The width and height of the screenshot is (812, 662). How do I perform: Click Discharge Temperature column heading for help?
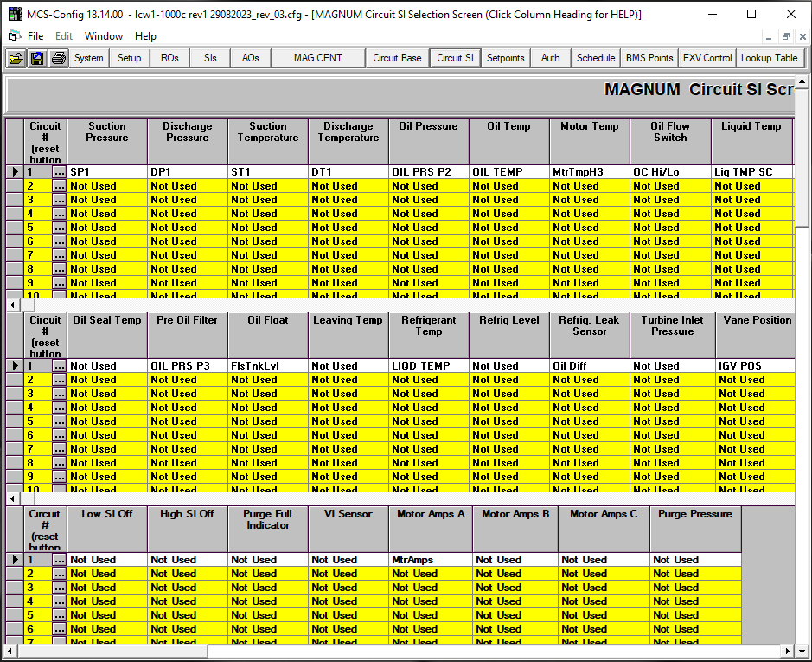point(348,132)
